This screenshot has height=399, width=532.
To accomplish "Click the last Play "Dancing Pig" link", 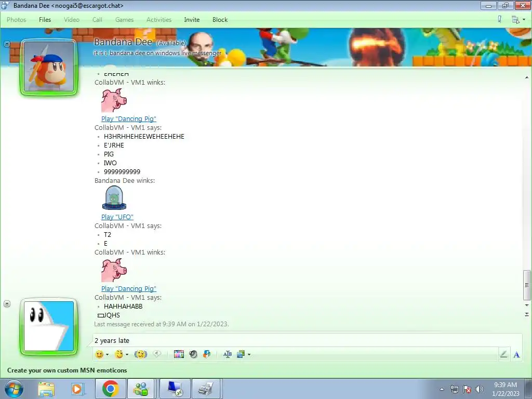I will [129, 288].
